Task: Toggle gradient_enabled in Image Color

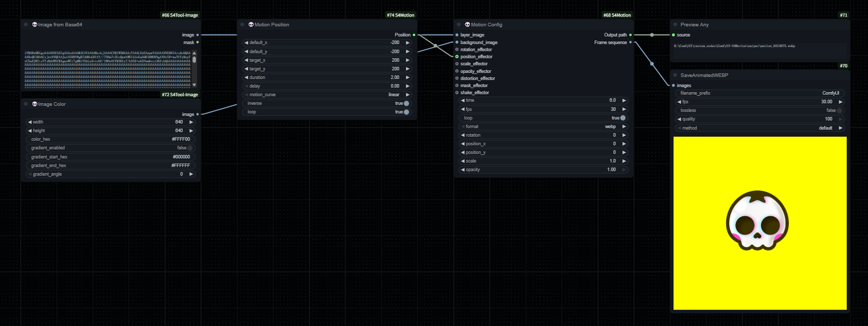Action: click(x=190, y=148)
